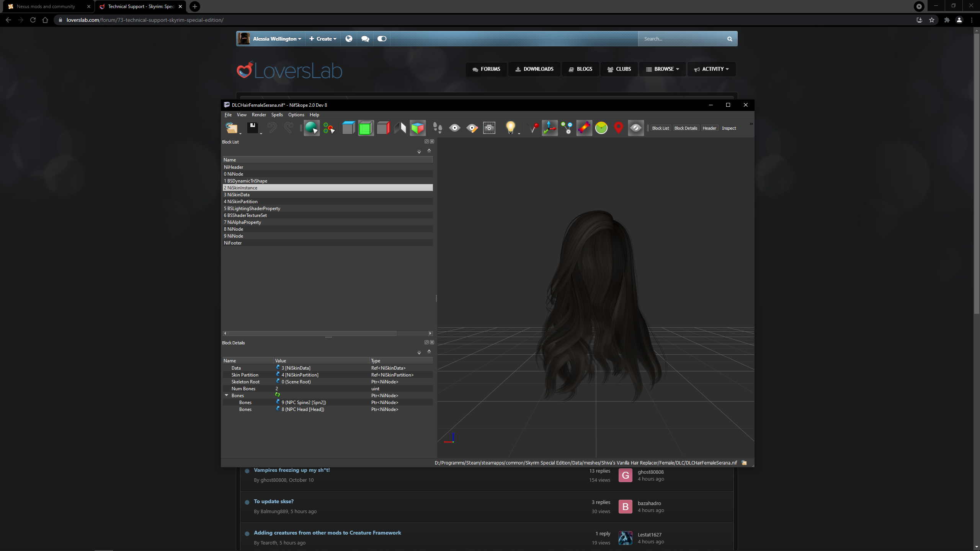The image size is (980, 551).
Task: Toggle the green circle constraint icon
Action: click(601, 128)
